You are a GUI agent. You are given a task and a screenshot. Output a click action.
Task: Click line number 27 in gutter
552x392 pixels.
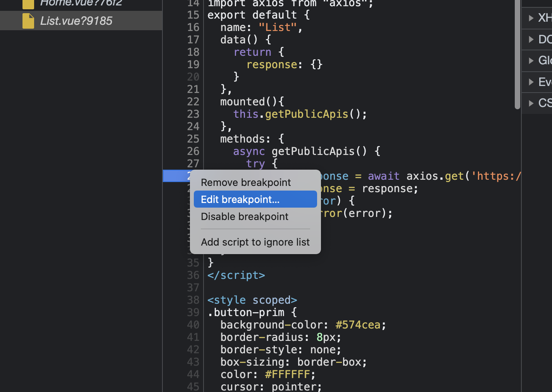click(193, 163)
